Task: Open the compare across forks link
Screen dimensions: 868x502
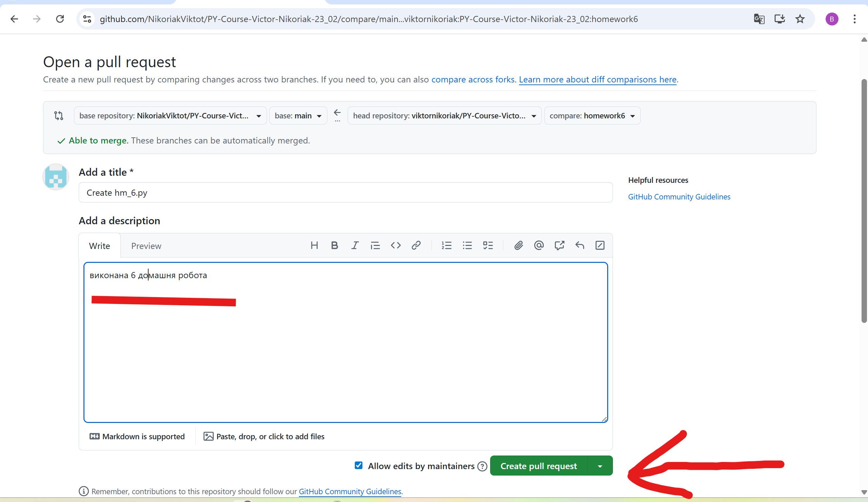Action: (474, 80)
